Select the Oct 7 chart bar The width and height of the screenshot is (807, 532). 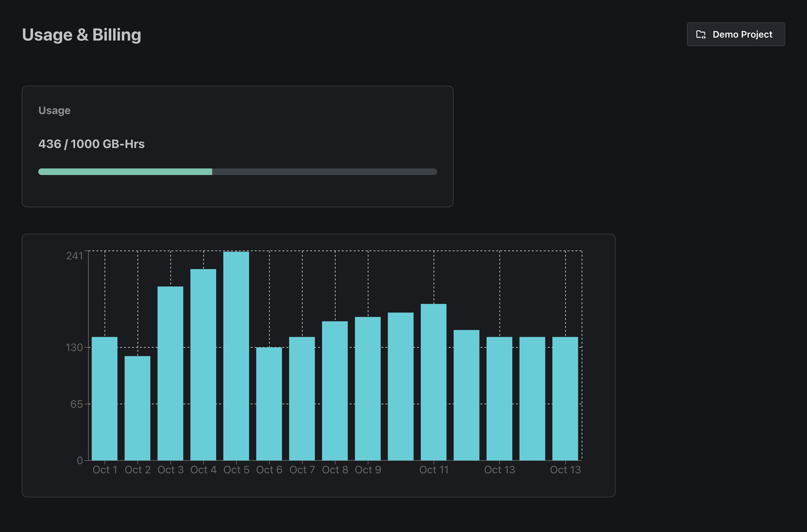[x=302, y=398]
